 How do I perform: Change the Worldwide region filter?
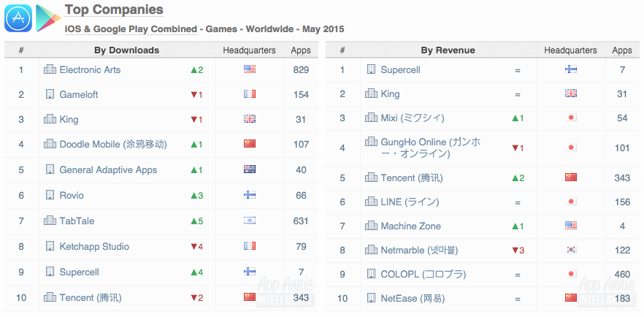269,29
